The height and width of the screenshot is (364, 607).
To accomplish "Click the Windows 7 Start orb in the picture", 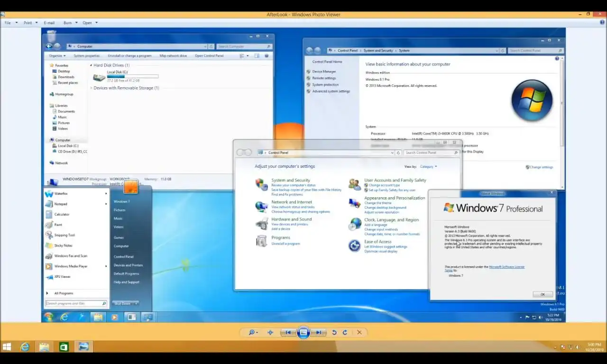I will coord(48,317).
